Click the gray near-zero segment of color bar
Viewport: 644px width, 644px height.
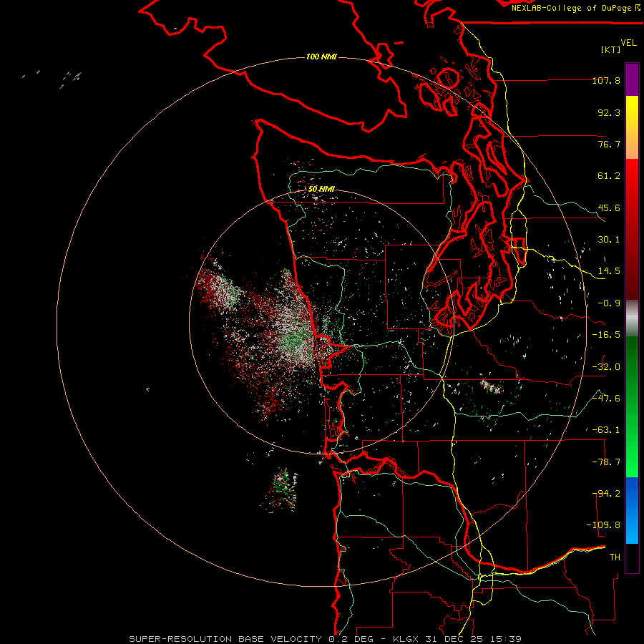(x=632, y=318)
